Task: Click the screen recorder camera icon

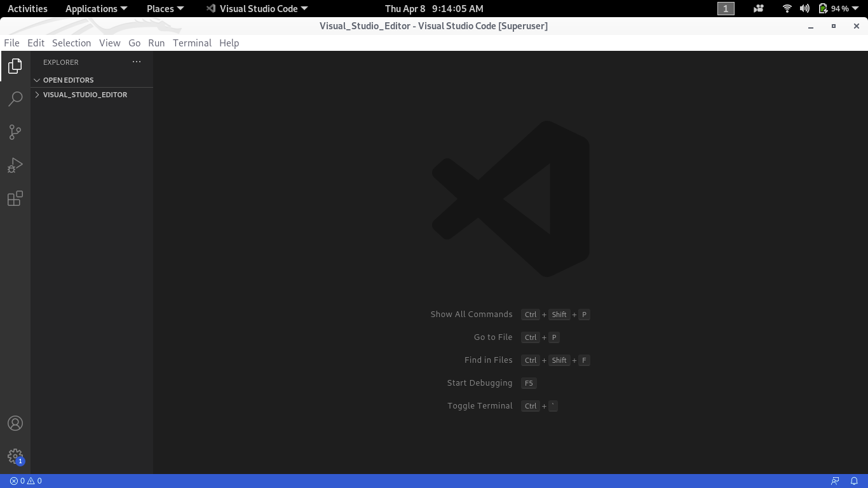Action: pyautogui.click(x=759, y=8)
